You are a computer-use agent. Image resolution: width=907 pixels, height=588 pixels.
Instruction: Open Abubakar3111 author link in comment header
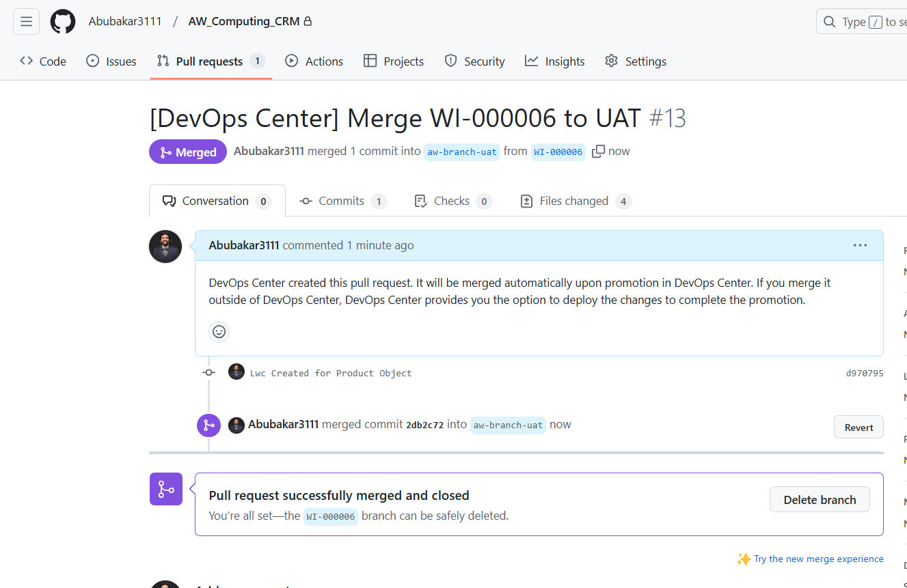[244, 245]
